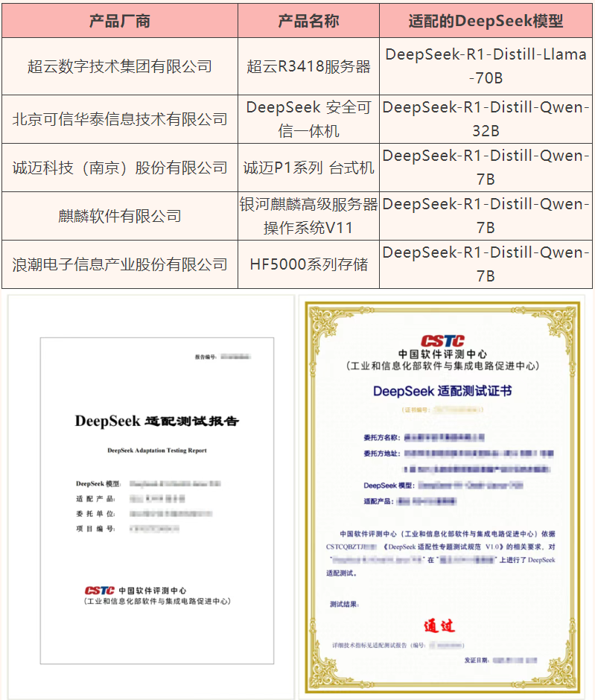Select the 超云数字技术集团有限公司 cell
This screenshot has width=595, height=700.
point(120,66)
